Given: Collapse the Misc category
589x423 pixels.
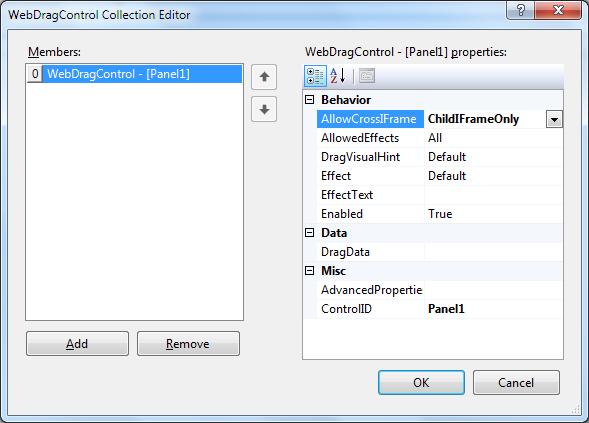Looking at the screenshot, I should pyautogui.click(x=310, y=271).
